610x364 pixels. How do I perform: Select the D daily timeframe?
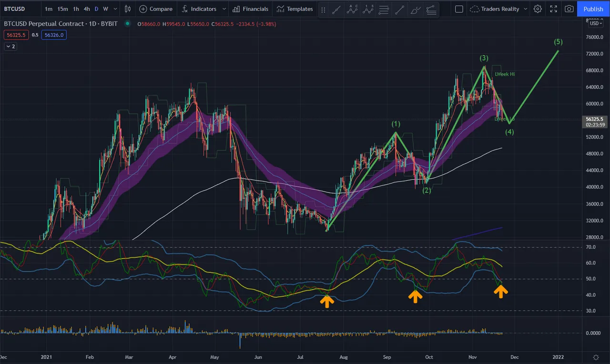[97, 9]
